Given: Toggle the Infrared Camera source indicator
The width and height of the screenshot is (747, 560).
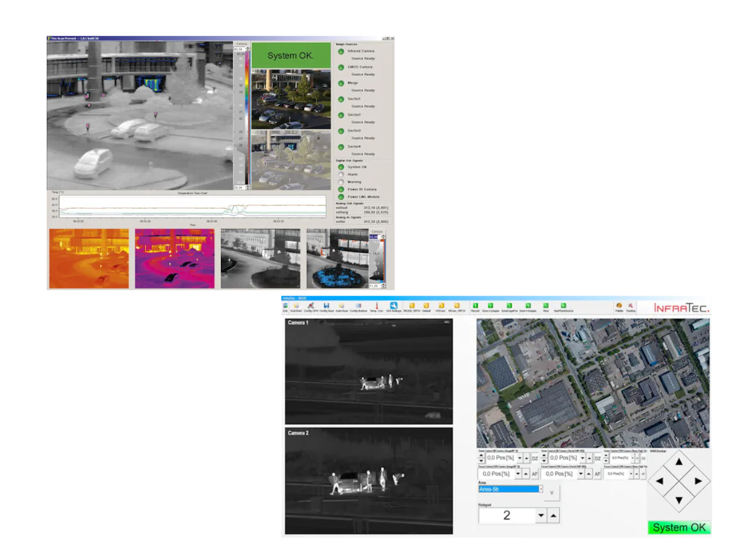Looking at the screenshot, I should tap(341, 52).
